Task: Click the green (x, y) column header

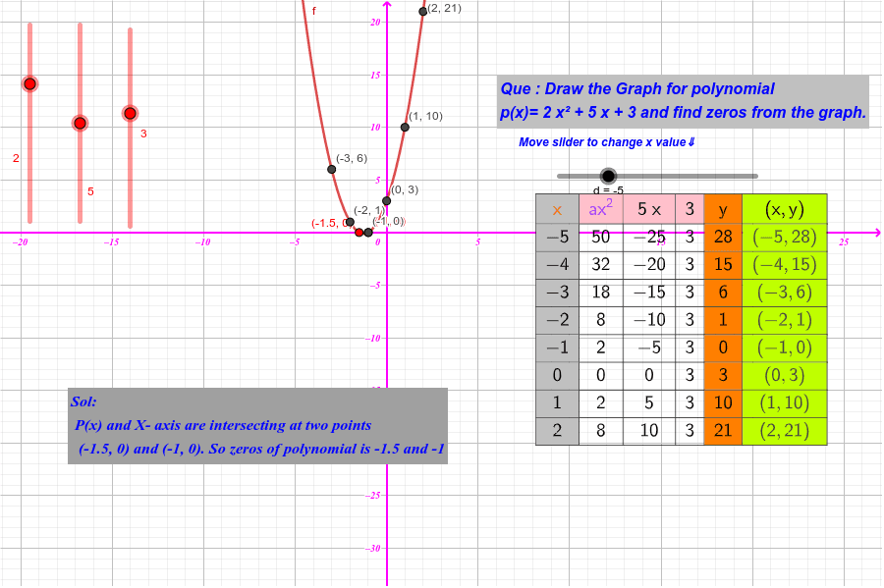Action: [x=786, y=209]
